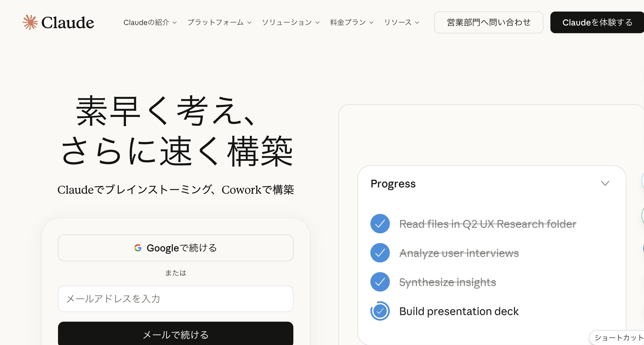Expand the プラットフォーム navigation menu
The height and width of the screenshot is (345, 644).
point(219,23)
